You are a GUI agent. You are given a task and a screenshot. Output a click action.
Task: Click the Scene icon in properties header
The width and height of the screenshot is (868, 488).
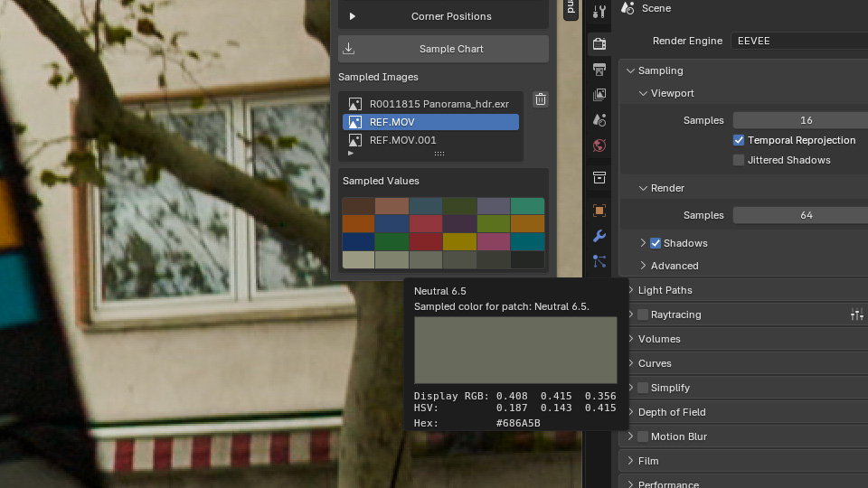coord(627,8)
